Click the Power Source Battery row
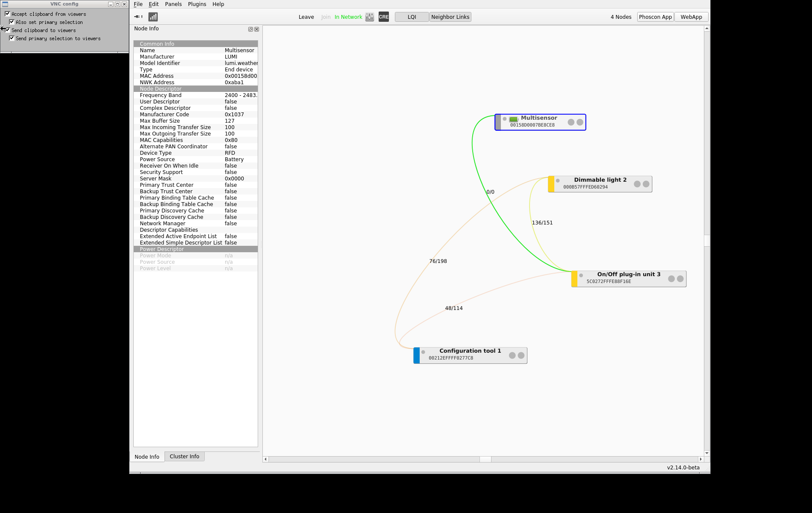 196,159
